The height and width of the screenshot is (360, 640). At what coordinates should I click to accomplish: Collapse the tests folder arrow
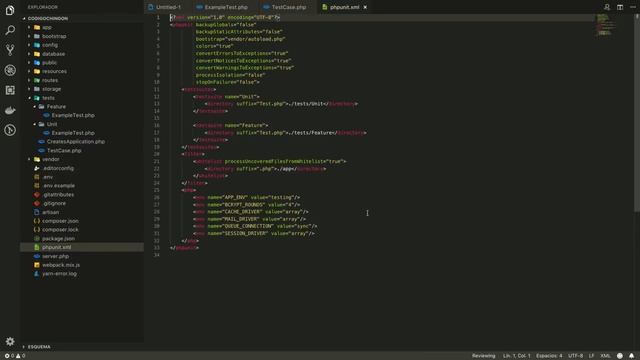29,98
